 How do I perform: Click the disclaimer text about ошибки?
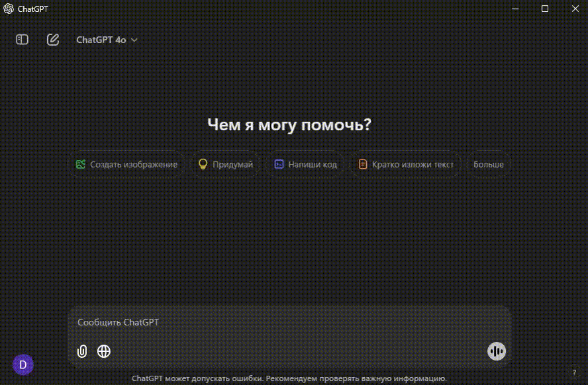point(289,378)
